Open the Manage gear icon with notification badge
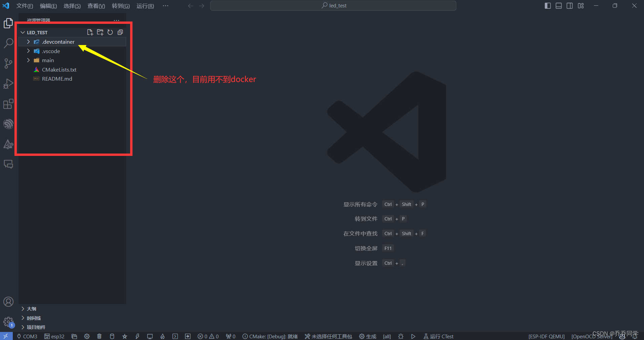644x340 pixels. [8, 322]
